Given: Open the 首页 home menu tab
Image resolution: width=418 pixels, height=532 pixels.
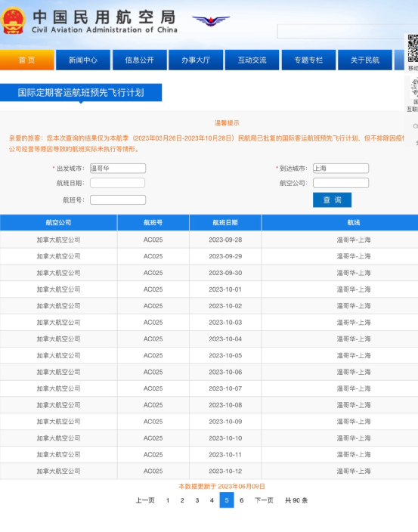Looking at the screenshot, I should point(26,60).
